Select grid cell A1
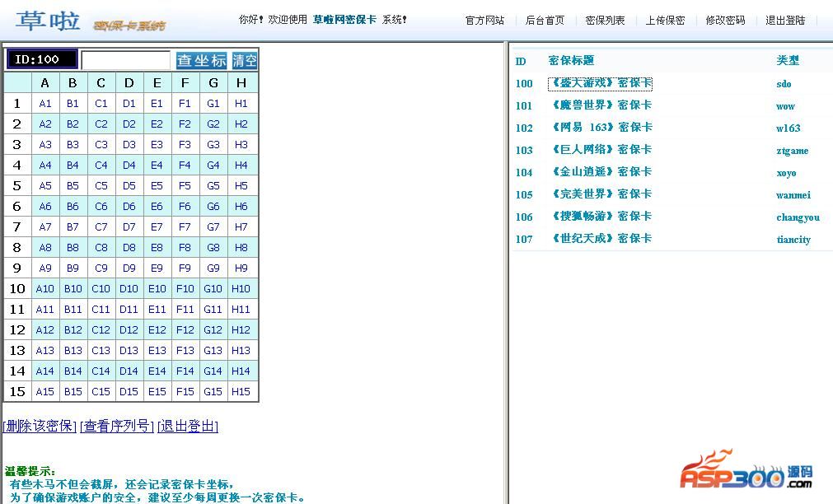 click(x=45, y=104)
